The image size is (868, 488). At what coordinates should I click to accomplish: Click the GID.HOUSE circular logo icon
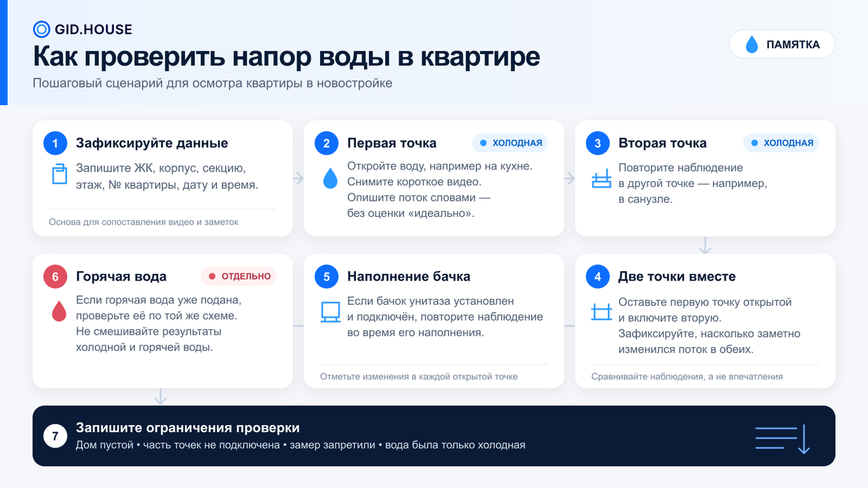tap(41, 29)
